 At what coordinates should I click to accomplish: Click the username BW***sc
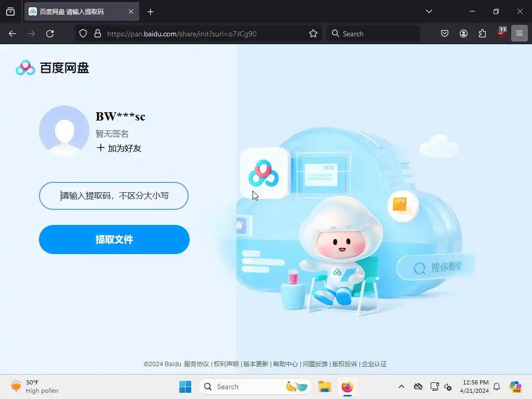click(x=121, y=116)
